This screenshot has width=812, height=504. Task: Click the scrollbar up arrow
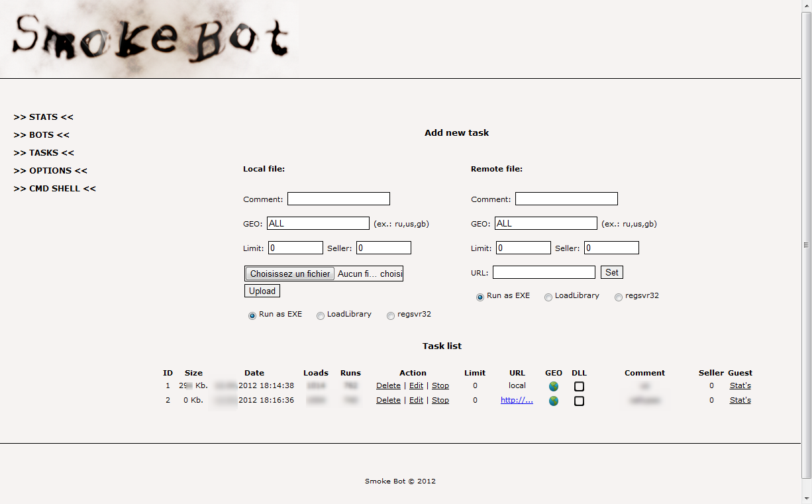[x=806, y=5]
